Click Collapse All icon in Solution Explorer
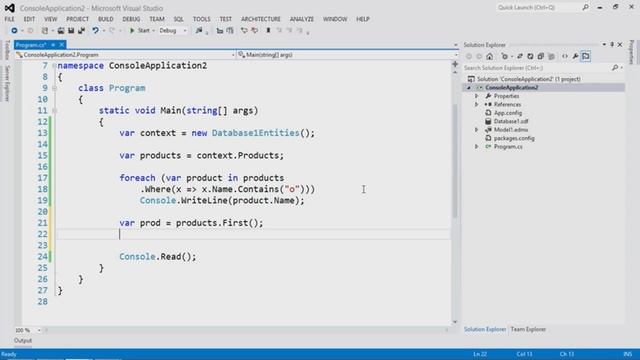The image size is (640, 360). tap(540, 56)
